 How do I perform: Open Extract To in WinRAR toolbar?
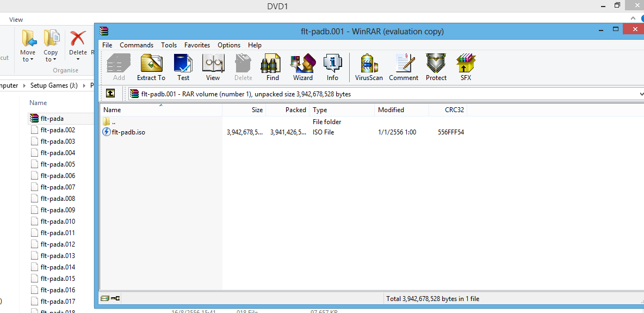click(151, 67)
